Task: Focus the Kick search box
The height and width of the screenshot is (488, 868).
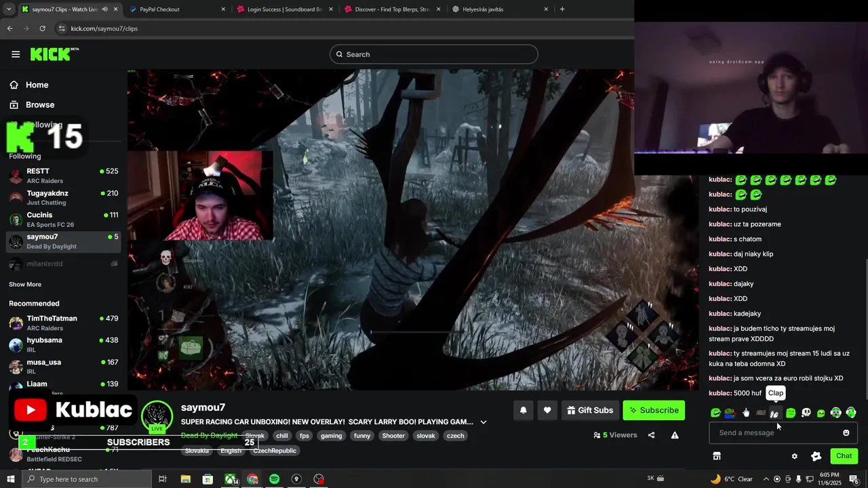Action: [434, 54]
